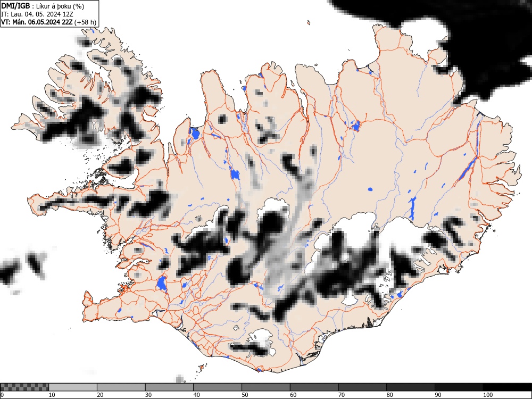
Task: Select the 40–50 gray legend swatch
Action: (x=218, y=387)
